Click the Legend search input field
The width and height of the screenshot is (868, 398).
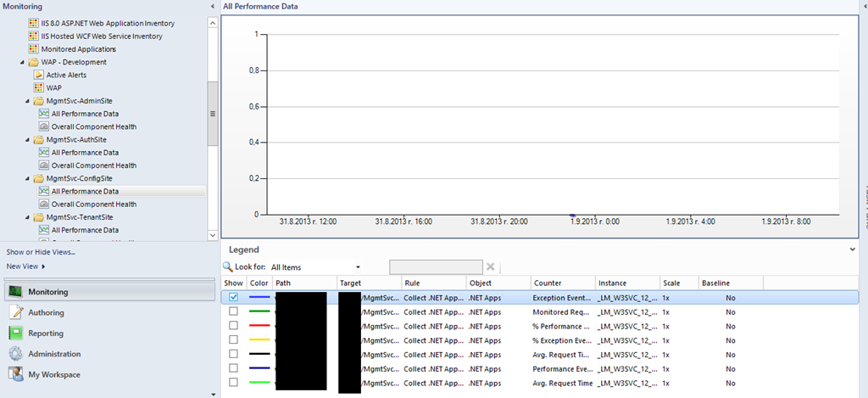coord(436,266)
